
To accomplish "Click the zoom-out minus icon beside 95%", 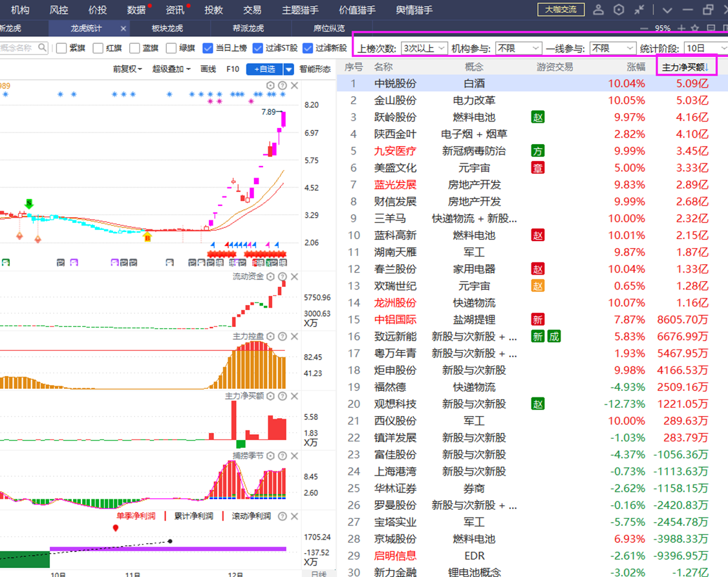I will [644, 28].
